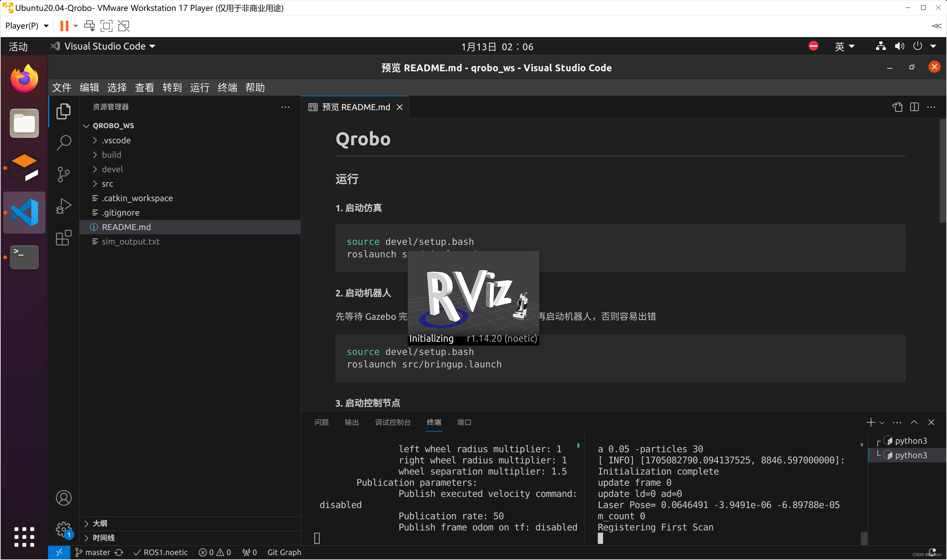Image resolution: width=947 pixels, height=560 pixels.
Task: Open the clock showing 1月13日 02:06
Action: (x=497, y=46)
